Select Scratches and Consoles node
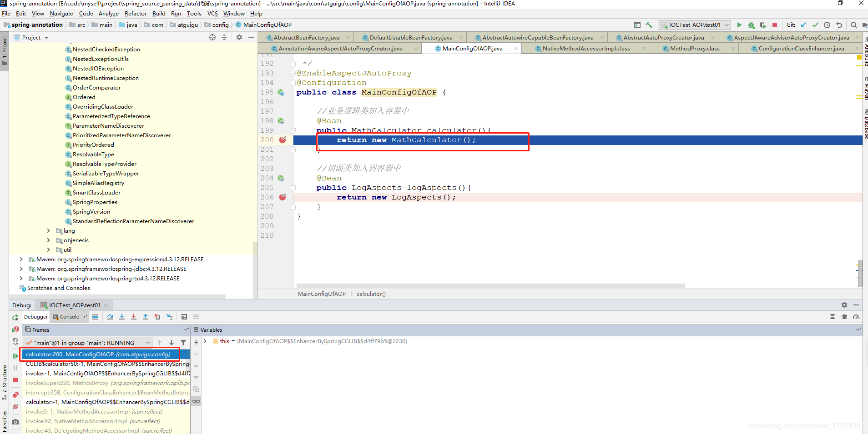The height and width of the screenshot is (434, 868). (x=58, y=288)
